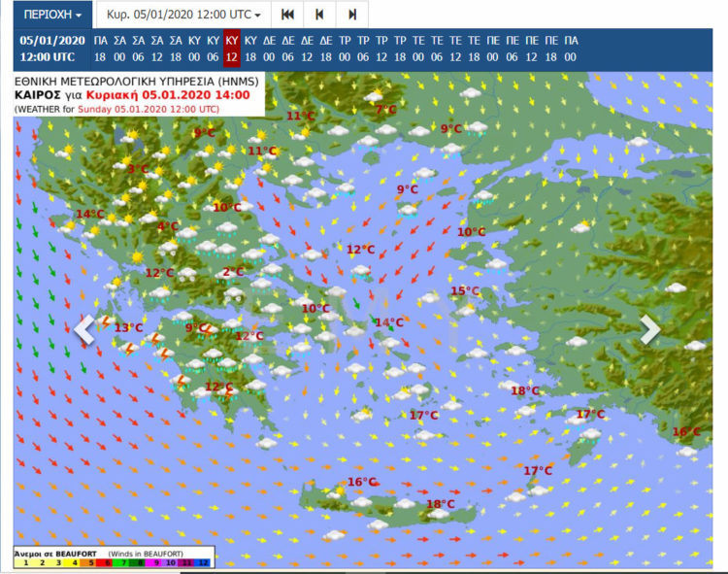728x574 pixels.
Task: Click the ΕΘΝΙΚΗ ΜΕΤΕΩΡΟΛΟΓΙΚΗ ΥΠΗΡΕΣΙΑ (HNMS) heading
Action: [x=137, y=82]
